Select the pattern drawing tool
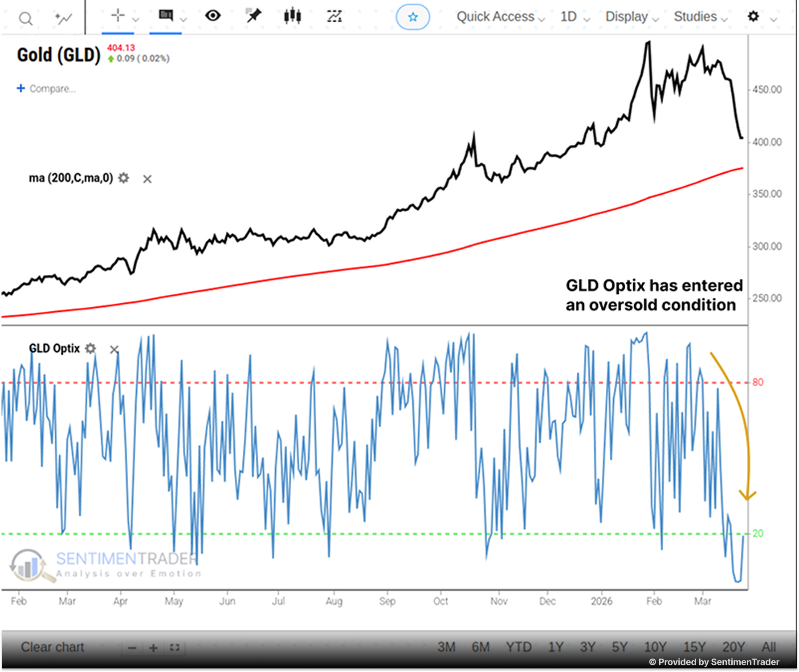Viewport: 799px width, 672px height. click(334, 16)
